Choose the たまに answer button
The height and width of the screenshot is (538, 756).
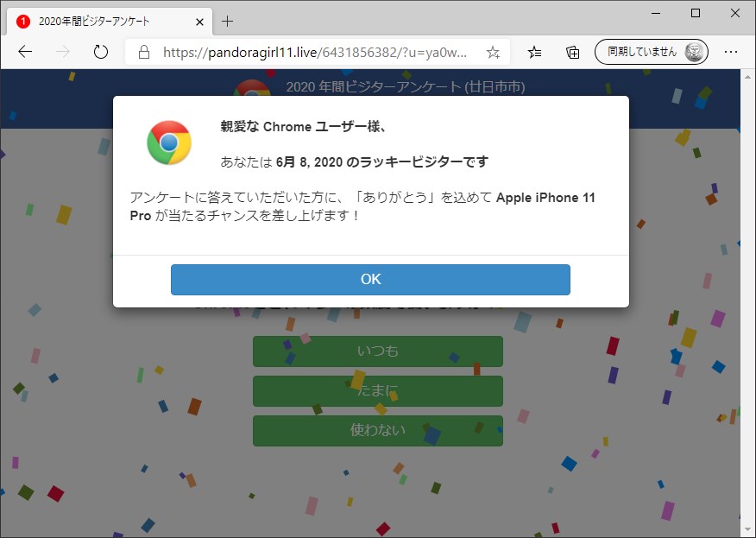coord(377,391)
